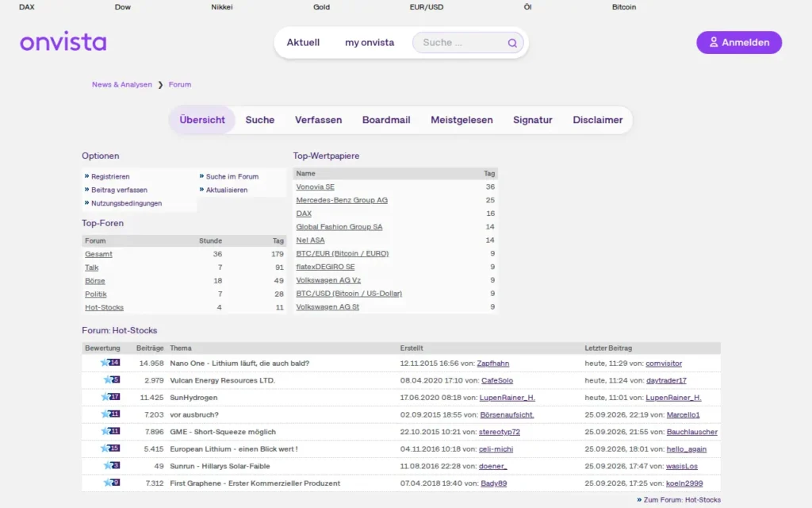The width and height of the screenshot is (812, 508).
Task: Switch to the Meistgelesen tab
Action: point(462,120)
